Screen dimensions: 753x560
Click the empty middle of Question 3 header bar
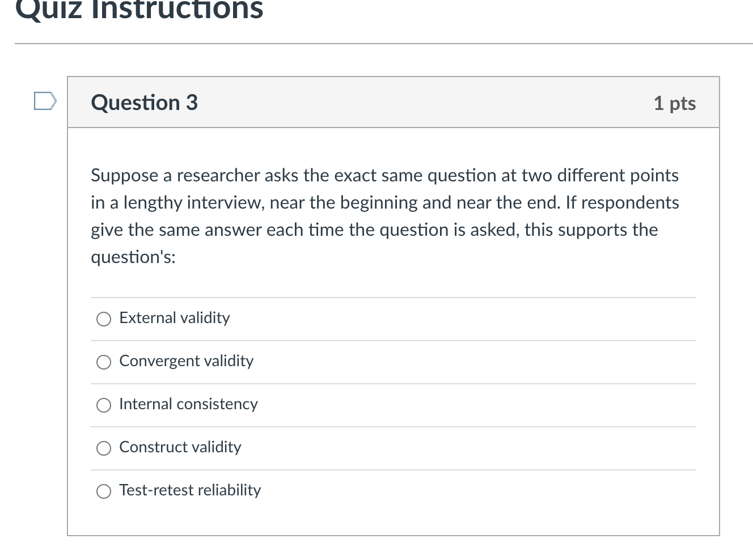coord(425,103)
